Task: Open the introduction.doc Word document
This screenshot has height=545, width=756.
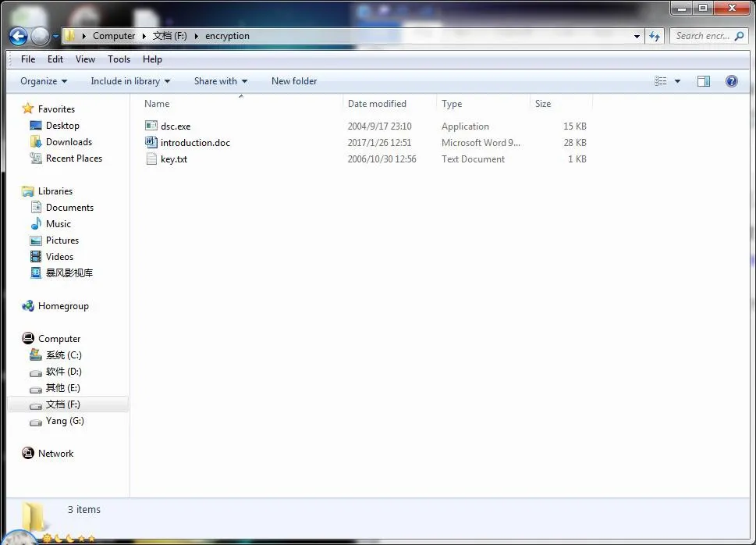Action: [x=193, y=142]
